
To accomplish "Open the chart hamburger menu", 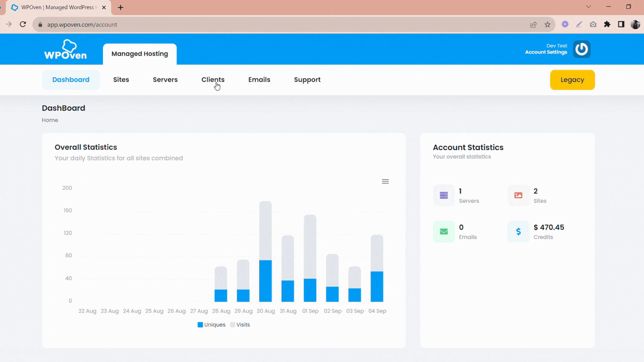I will (x=385, y=181).
